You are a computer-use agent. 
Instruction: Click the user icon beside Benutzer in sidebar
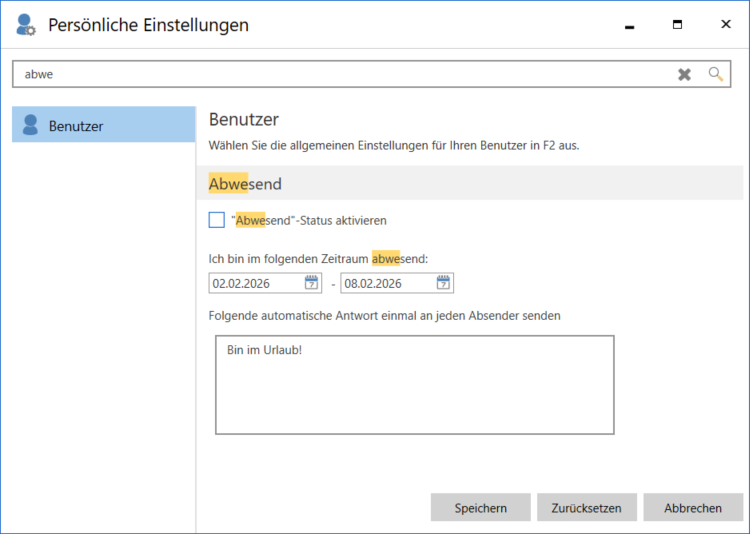pos(30,125)
